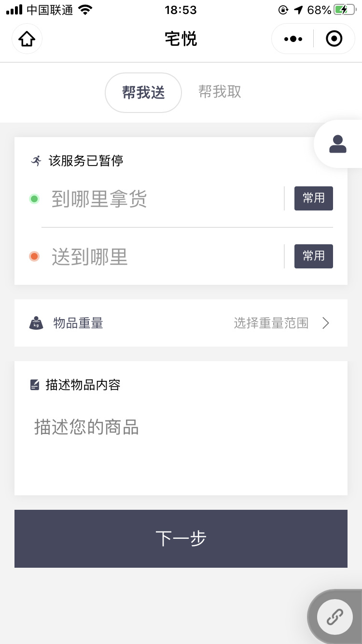Tap the home icon in header

[27, 39]
